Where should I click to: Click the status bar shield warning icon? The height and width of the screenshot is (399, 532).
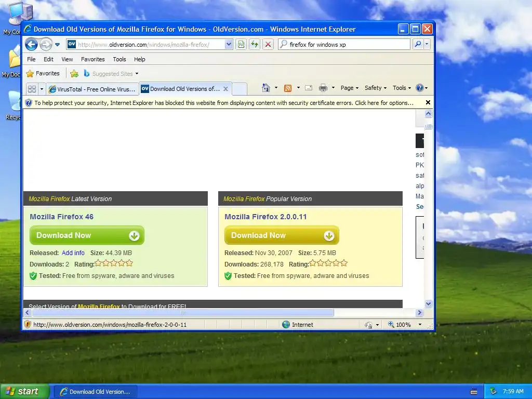pyautogui.click(x=28, y=324)
